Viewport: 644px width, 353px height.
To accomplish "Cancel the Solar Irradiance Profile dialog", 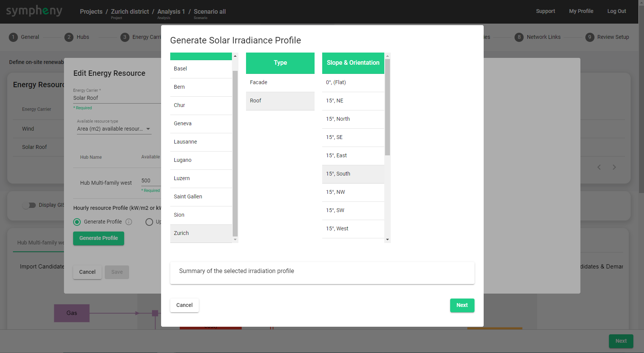I will [184, 305].
